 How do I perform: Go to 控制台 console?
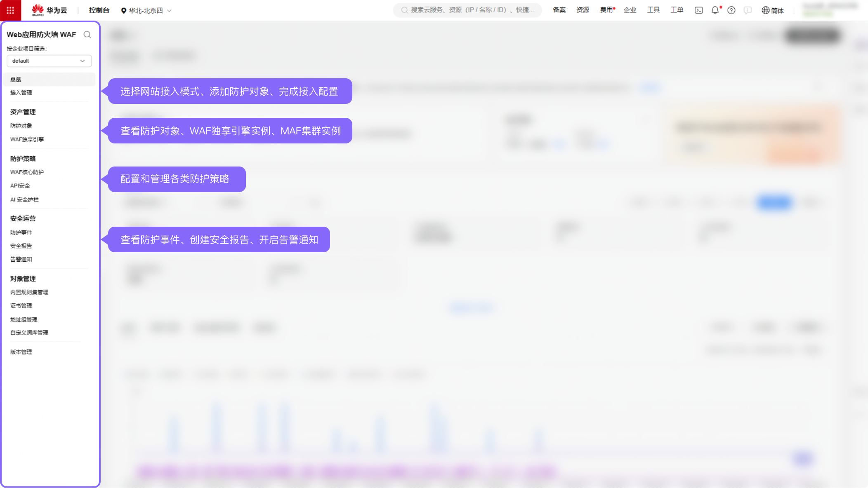99,10
